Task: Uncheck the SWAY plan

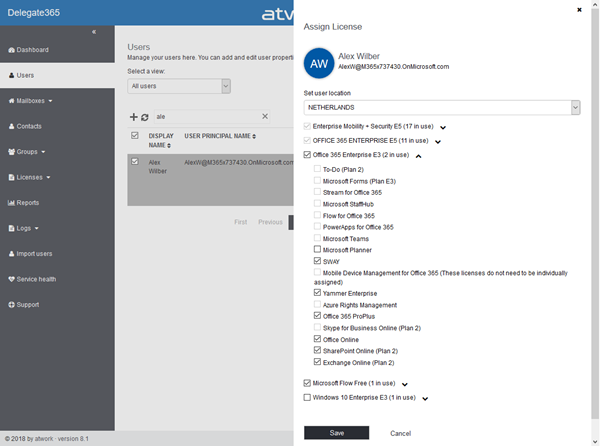Action: point(317,261)
